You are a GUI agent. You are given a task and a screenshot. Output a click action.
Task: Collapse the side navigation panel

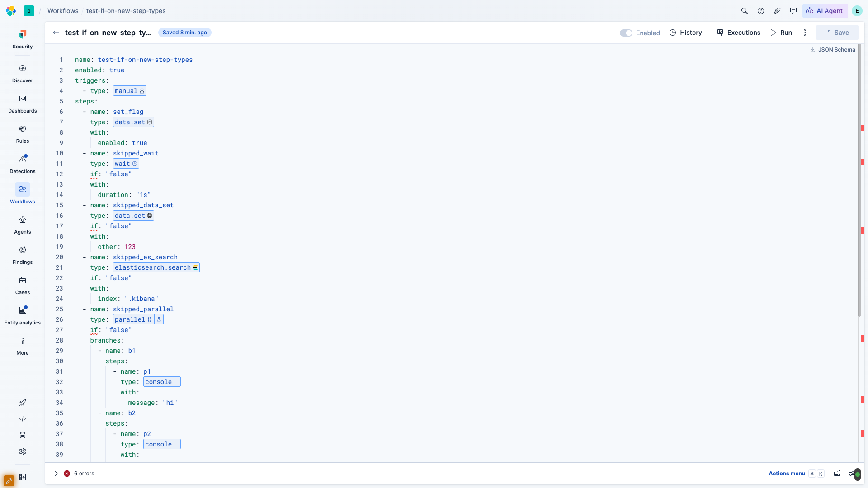pos(23,477)
